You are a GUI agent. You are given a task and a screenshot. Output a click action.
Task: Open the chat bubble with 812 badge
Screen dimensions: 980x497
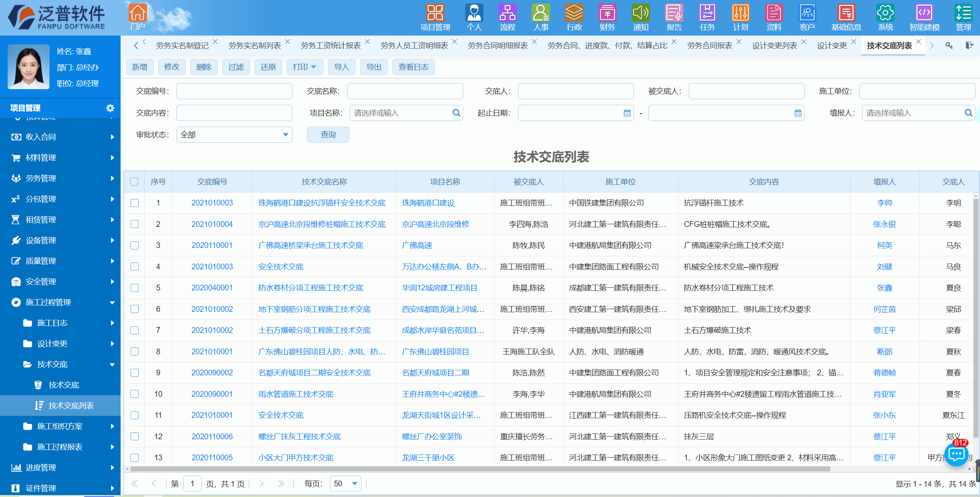(956, 454)
